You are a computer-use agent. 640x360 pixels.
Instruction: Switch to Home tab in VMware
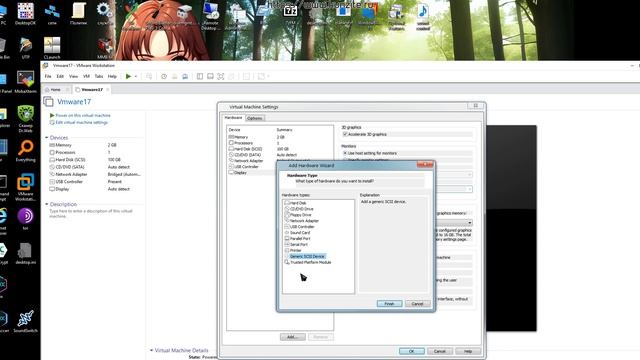[56, 89]
